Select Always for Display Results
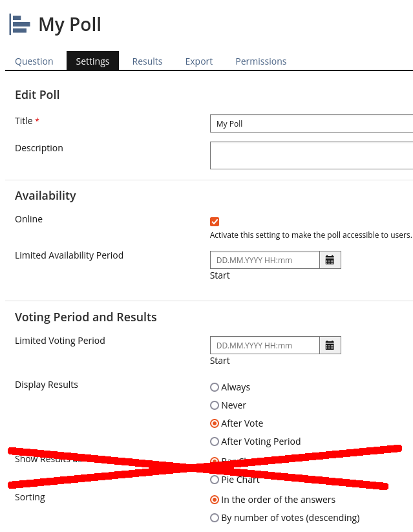The height and width of the screenshot is (532, 413). (x=215, y=387)
